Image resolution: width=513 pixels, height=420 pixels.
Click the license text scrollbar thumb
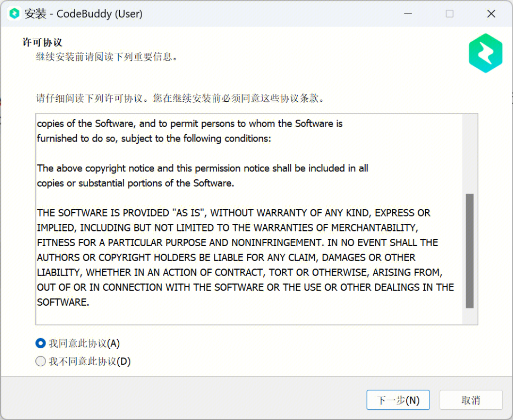pos(469,251)
